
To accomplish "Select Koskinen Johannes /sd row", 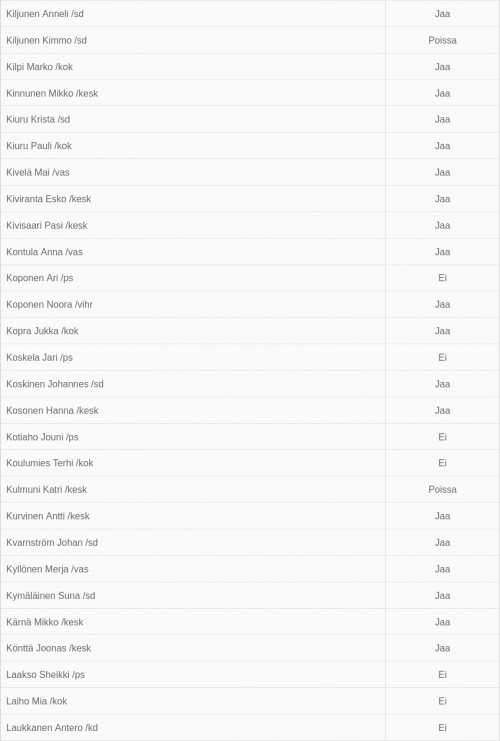I will coord(250,384).
